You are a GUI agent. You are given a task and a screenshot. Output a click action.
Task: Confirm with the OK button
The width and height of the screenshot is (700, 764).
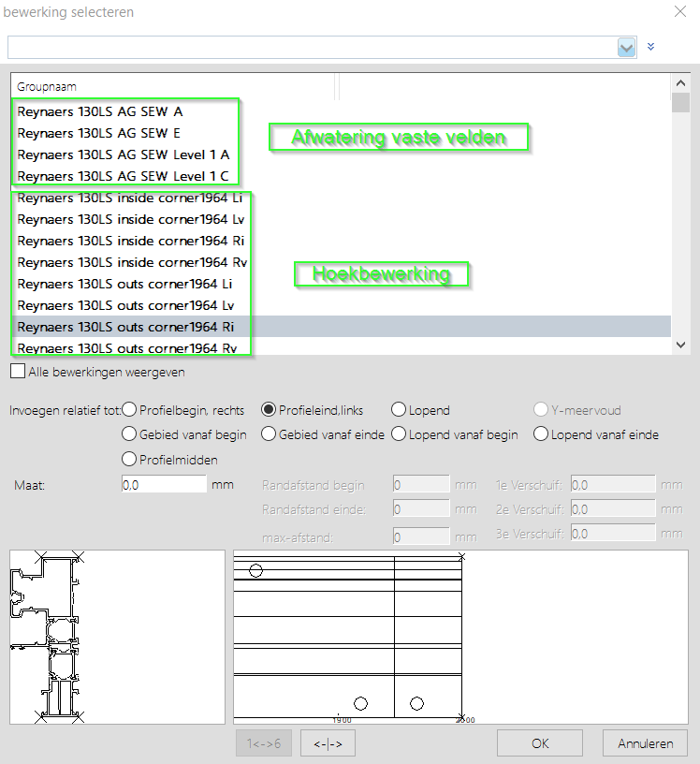coord(540,743)
